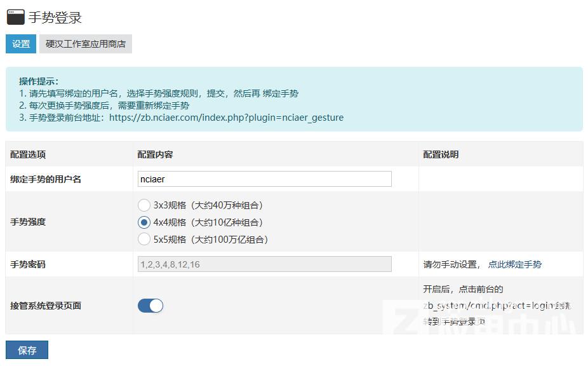Open the 硬汉工作室应用商店 tab
The image size is (588, 366).
click(x=86, y=44)
